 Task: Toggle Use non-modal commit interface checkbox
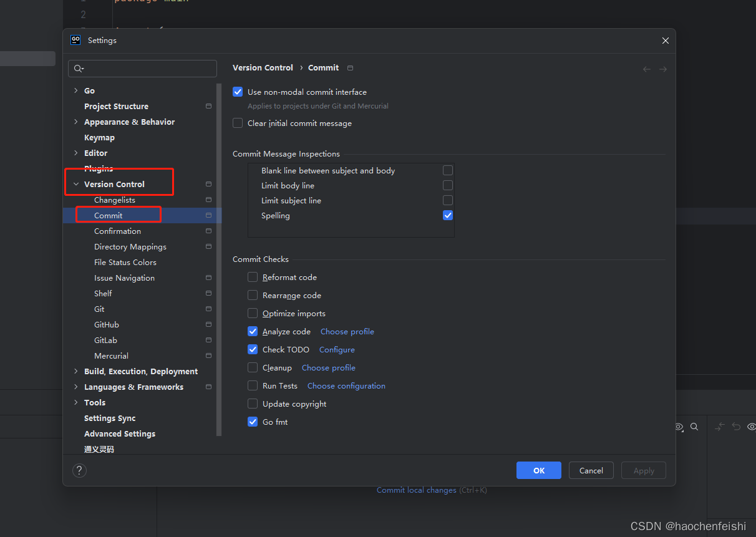click(x=238, y=92)
